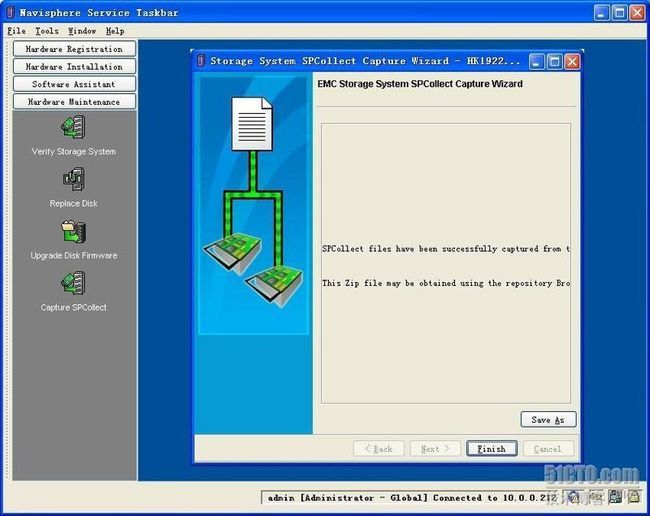Image resolution: width=650 pixels, height=516 pixels.
Task: Click the server icon beside the padlock
Action: click(x=615, y=497)
